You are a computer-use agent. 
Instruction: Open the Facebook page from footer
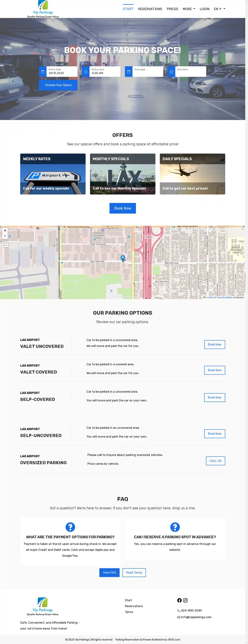pos(179,600)
